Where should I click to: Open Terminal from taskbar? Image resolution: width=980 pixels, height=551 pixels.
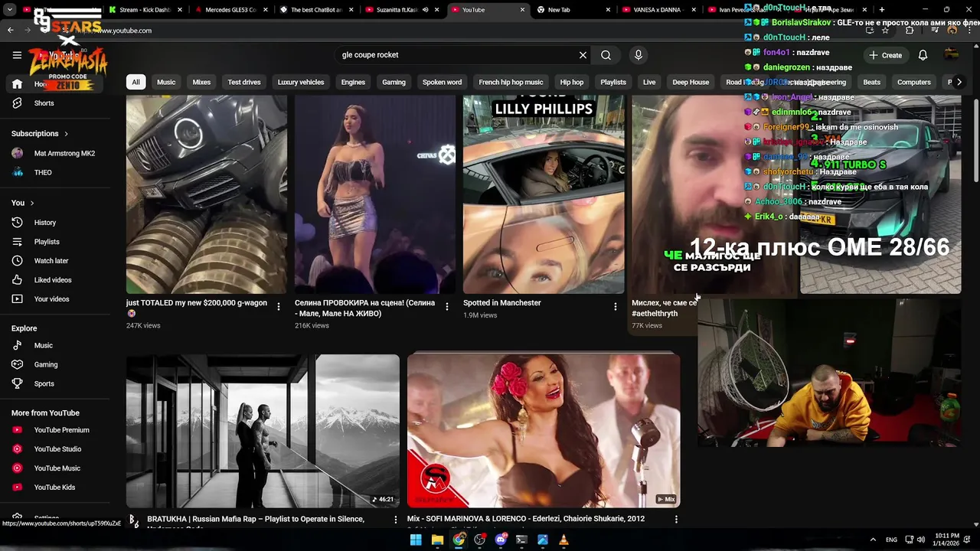(x=521, y=540)
